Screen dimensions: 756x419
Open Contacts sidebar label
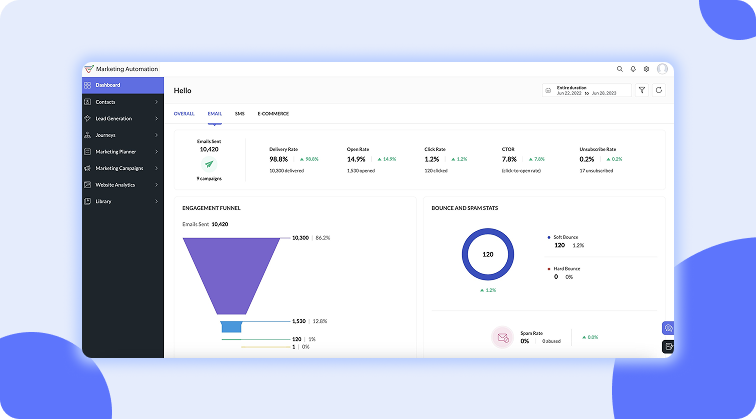click(x=105, y=102)
